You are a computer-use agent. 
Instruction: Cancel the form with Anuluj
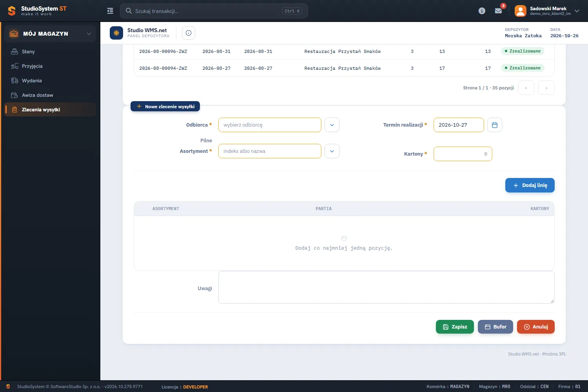coord(536,327)
